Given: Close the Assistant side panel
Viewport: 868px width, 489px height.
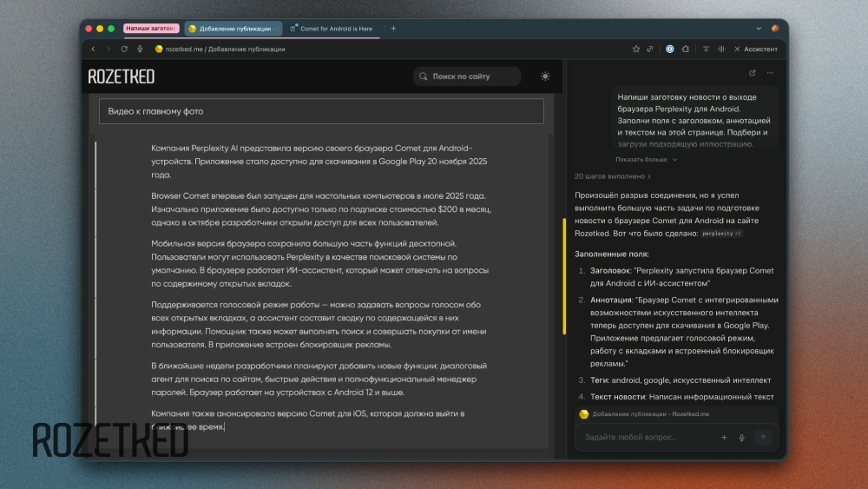Looking at the screenshot, I should point(738,49).
